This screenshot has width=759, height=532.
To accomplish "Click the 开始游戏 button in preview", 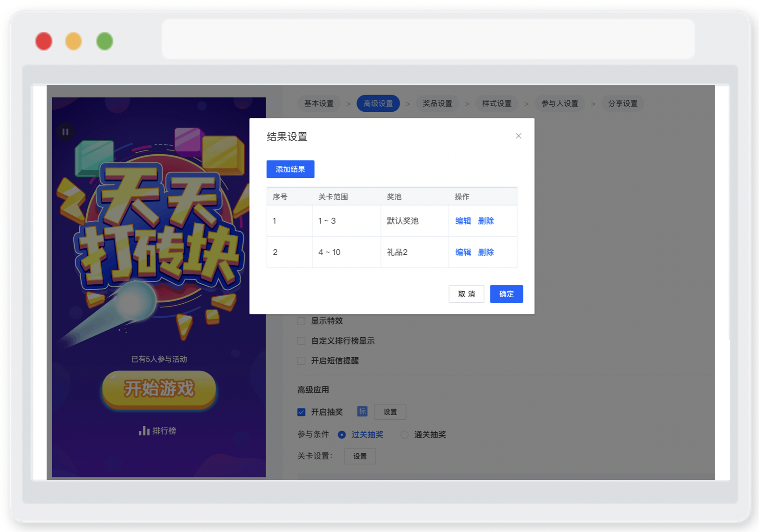I will pyautogui.click(x=159, y=389).
